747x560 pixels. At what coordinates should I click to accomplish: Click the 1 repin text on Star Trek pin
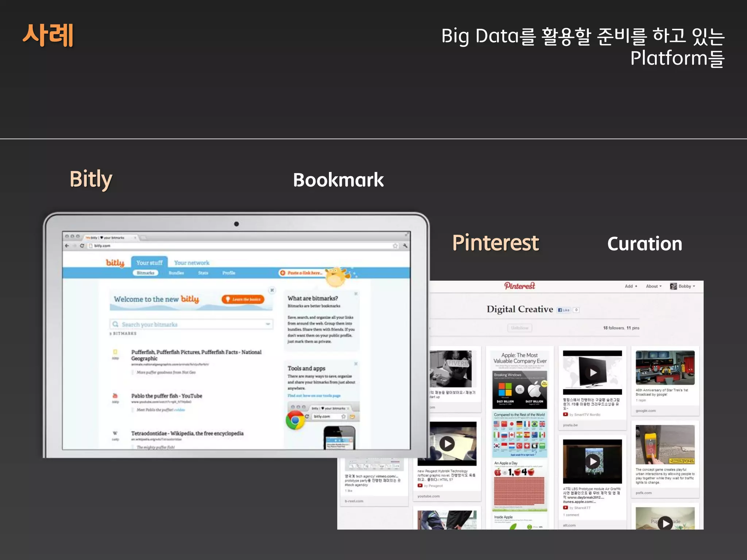coord(641,400)
